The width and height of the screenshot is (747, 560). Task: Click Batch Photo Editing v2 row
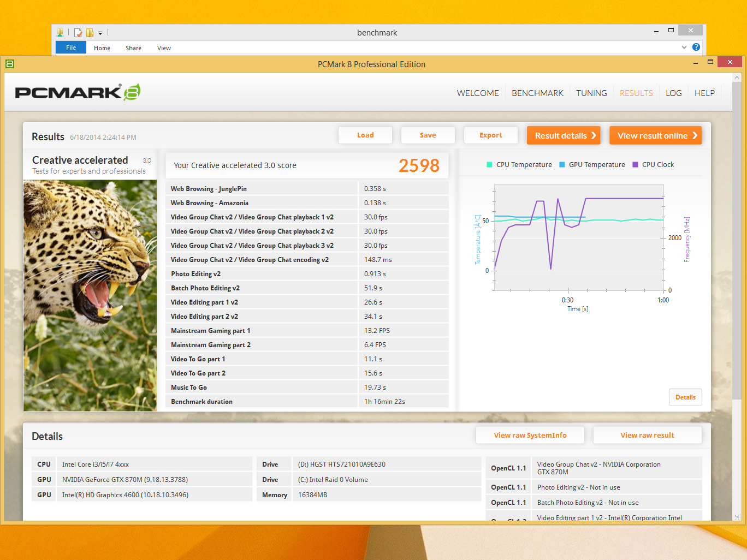pyautogui.click(x=307, y=288)
